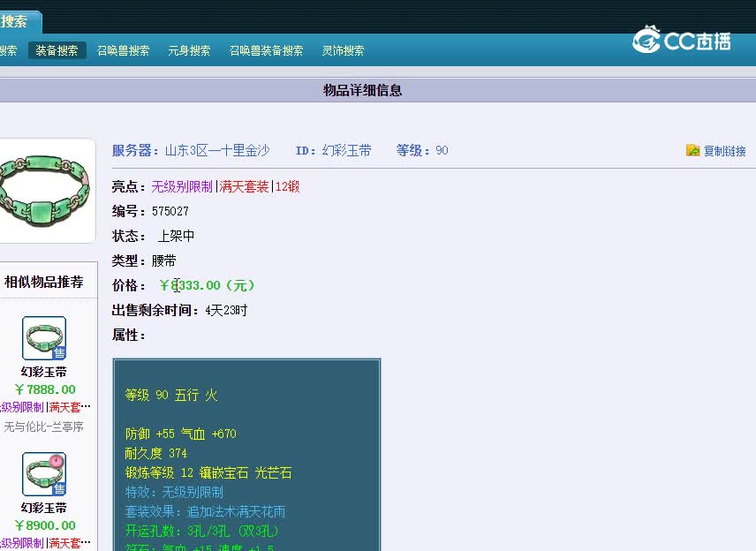The image size is (756, 551).
Task: Click the large jade belt item image
Action: pos(45,191)
